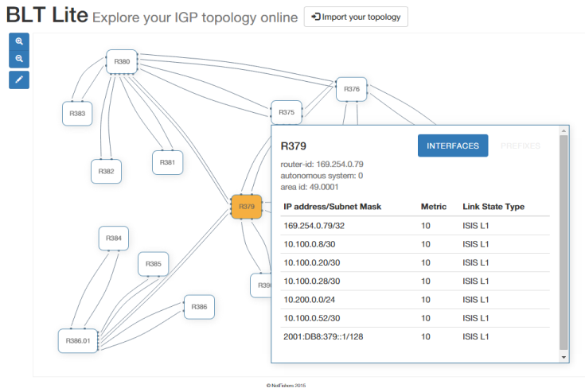Click scrollbar down arrow in R379 panel
Viewport: 585px width, 392px height.
pyautogui.click(x=564, y=357)
